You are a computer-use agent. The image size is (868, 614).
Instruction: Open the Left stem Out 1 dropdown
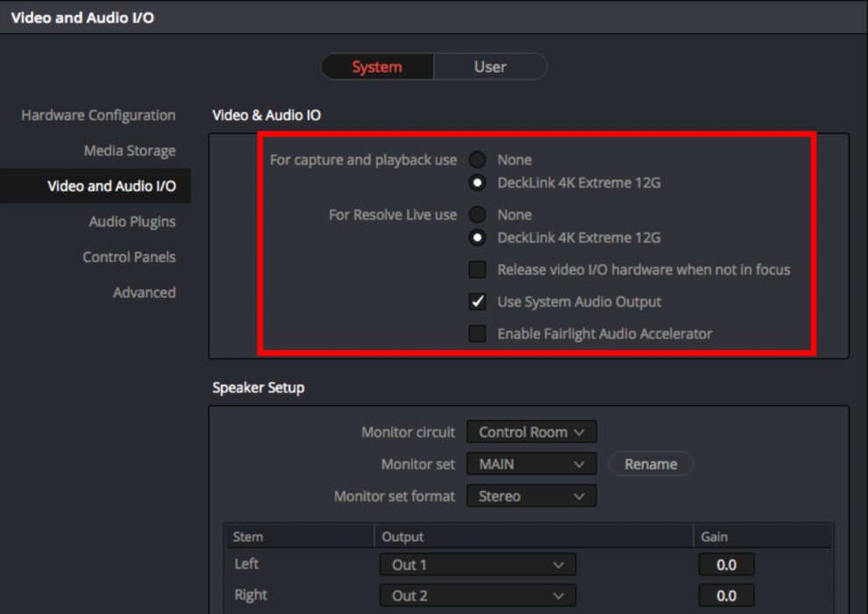[478, 565]
